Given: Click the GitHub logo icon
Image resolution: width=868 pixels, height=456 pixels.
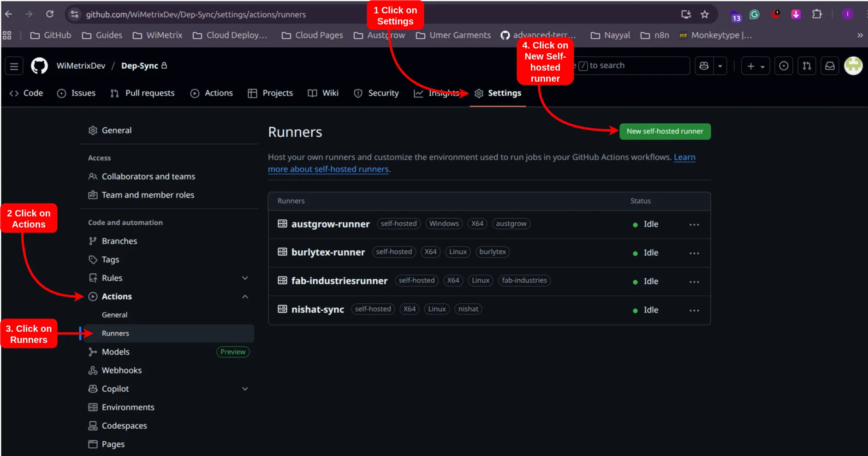Looking at the screenshot, I should tap(39, 66).
